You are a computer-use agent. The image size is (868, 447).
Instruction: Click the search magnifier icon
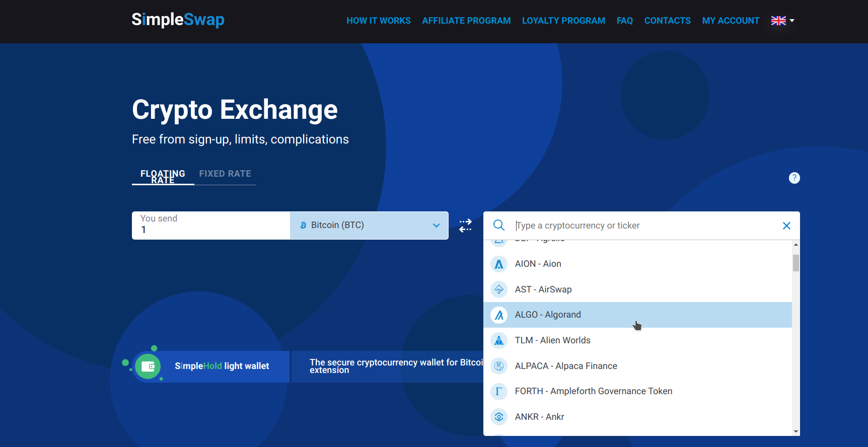(498, 225)
